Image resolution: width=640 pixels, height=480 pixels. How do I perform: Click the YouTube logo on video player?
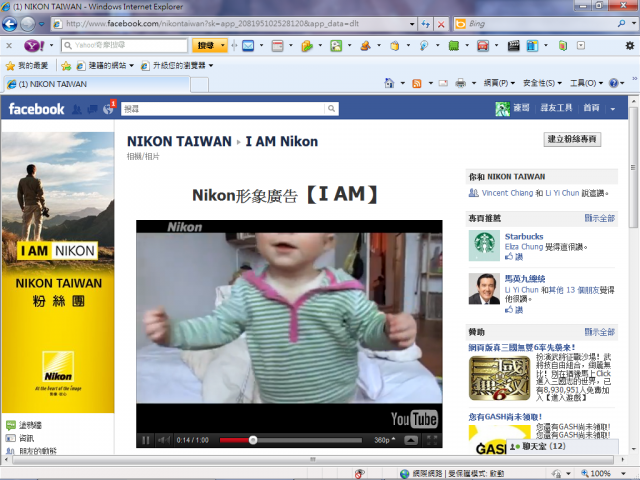click(x=414, y=419)
